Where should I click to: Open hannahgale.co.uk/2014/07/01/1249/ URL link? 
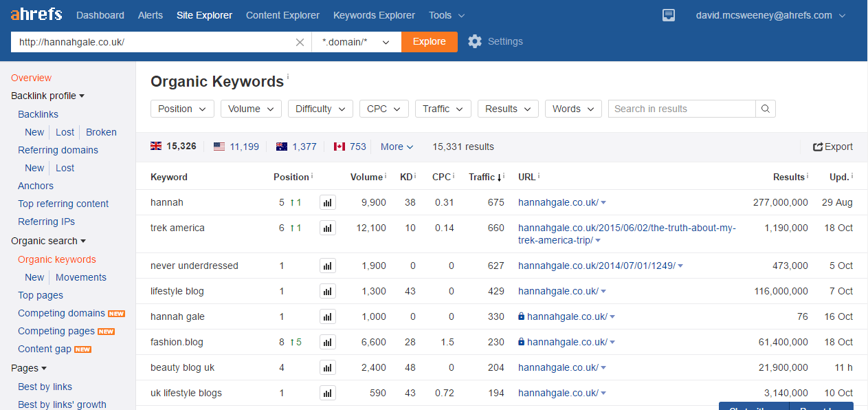[x=597, y=266]
